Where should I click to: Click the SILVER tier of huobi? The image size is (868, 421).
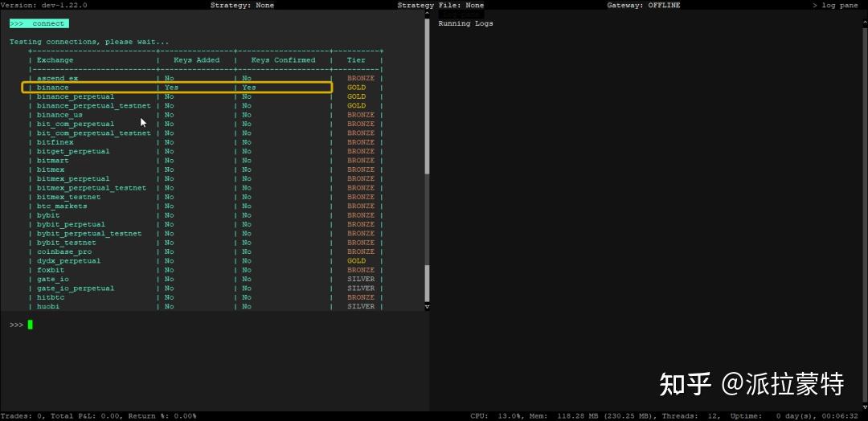[x=361, y=306]
